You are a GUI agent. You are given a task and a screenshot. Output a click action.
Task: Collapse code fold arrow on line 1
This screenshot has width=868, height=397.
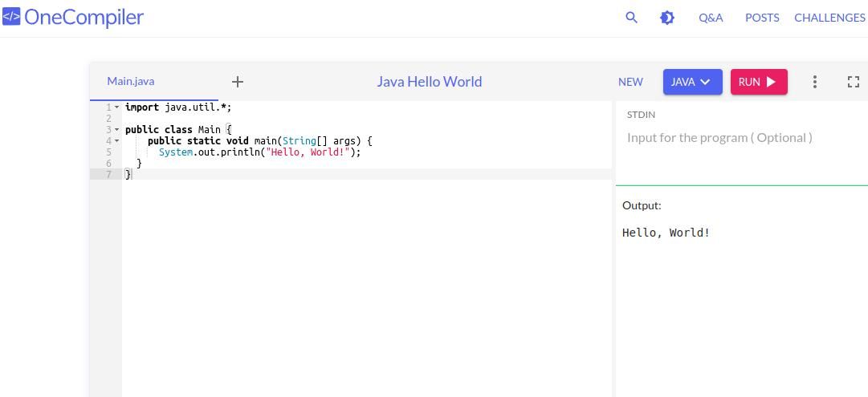[116, 107]
